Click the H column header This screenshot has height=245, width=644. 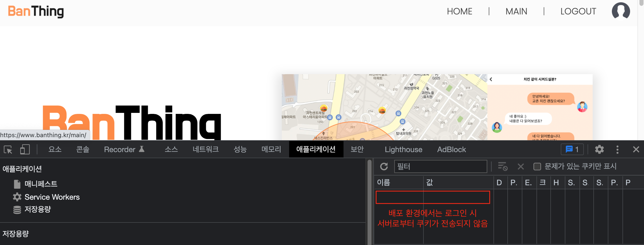tap(558, 182)
